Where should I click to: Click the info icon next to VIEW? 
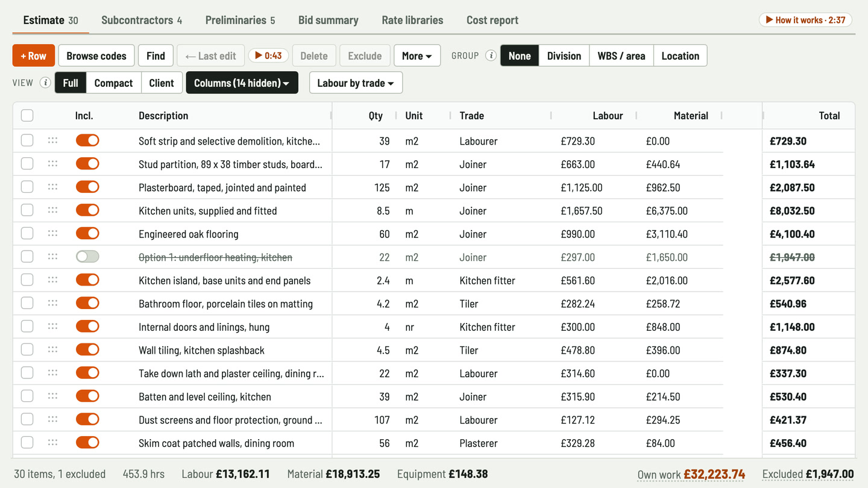45,83
